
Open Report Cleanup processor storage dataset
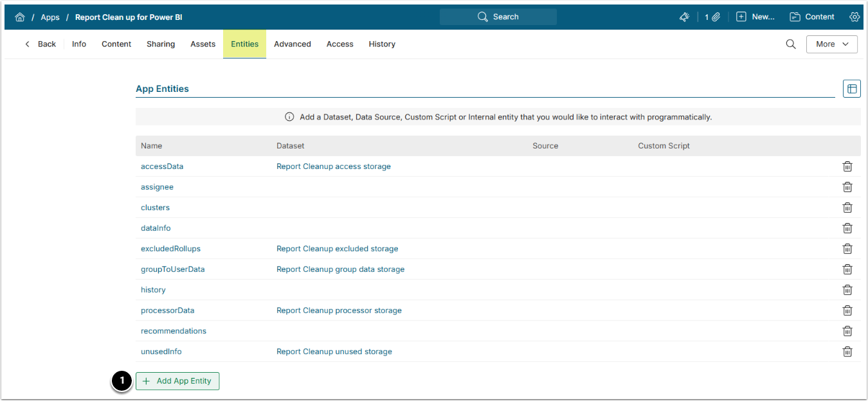(339, 310)
